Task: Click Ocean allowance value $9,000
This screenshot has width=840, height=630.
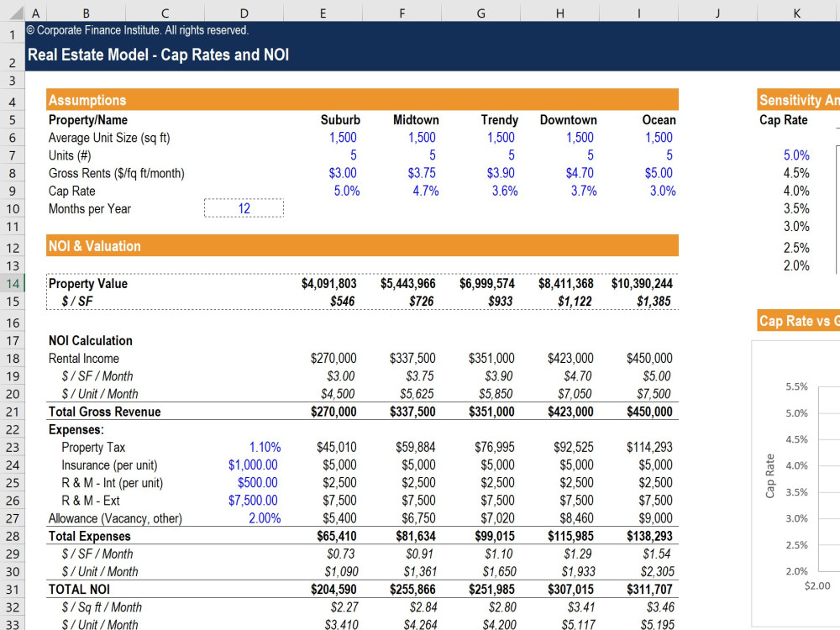Action: click(656, 518)
